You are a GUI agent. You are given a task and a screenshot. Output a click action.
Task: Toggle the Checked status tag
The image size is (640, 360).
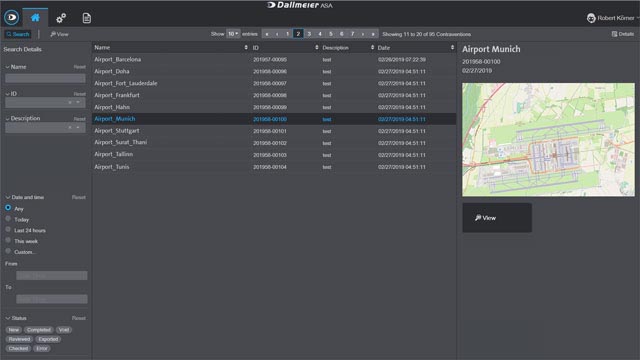coord(18,349)
